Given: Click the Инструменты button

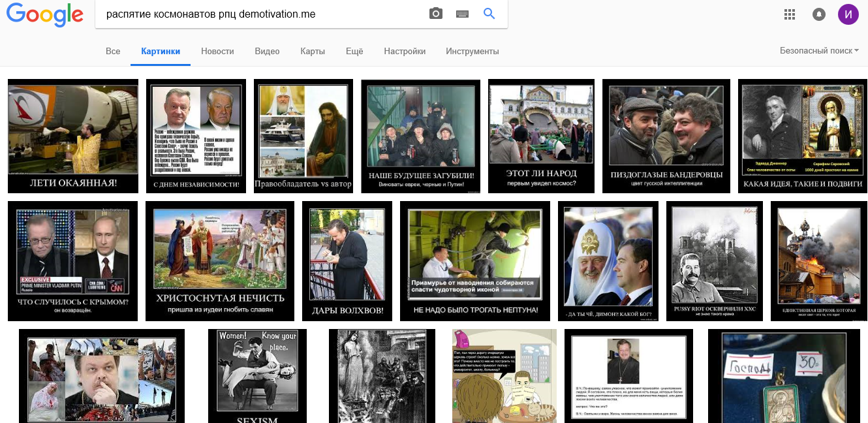Looking at the screenshot, I should click(x=473, y=52).
